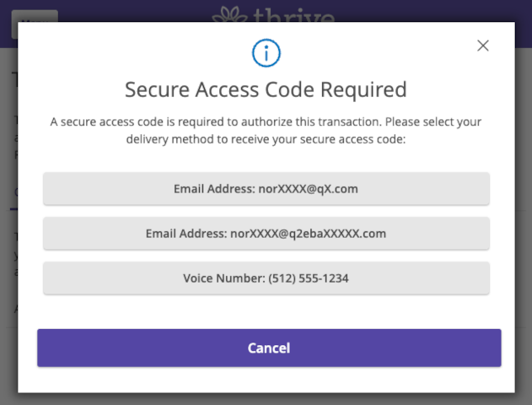The width and height of the screenshot is (532, 405).
Task: Click the thrive flower logo icon
Action: 230,14
